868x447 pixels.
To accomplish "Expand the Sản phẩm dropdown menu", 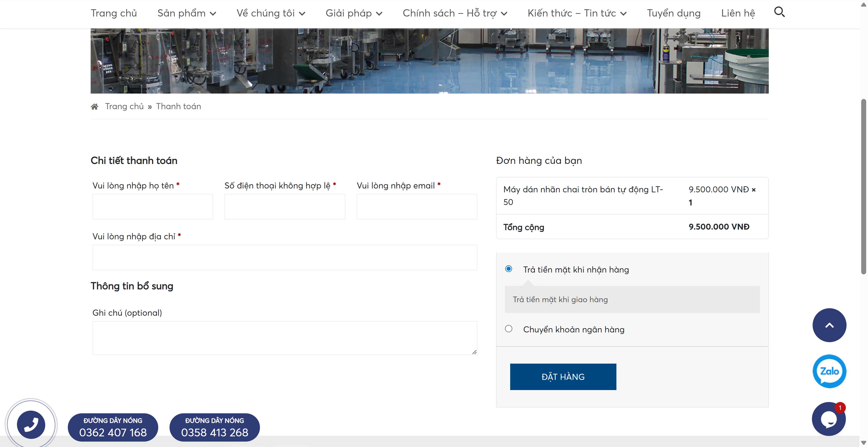I will [186, 14].
